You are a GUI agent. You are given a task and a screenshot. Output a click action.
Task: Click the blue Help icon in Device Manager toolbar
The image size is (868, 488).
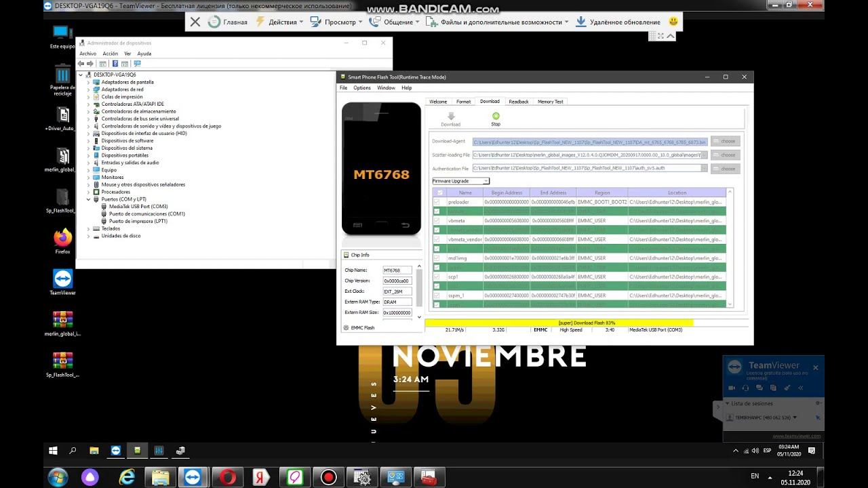coord(115,64)
